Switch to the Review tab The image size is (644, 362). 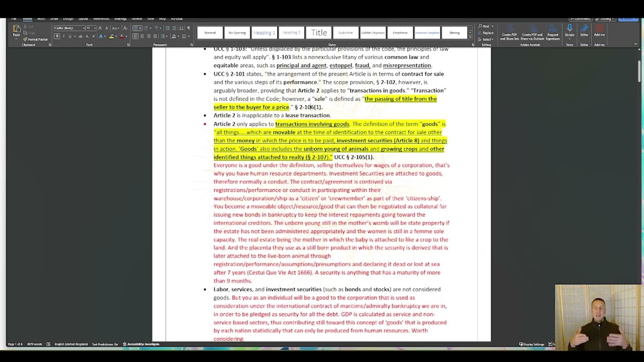click(137, 18)
